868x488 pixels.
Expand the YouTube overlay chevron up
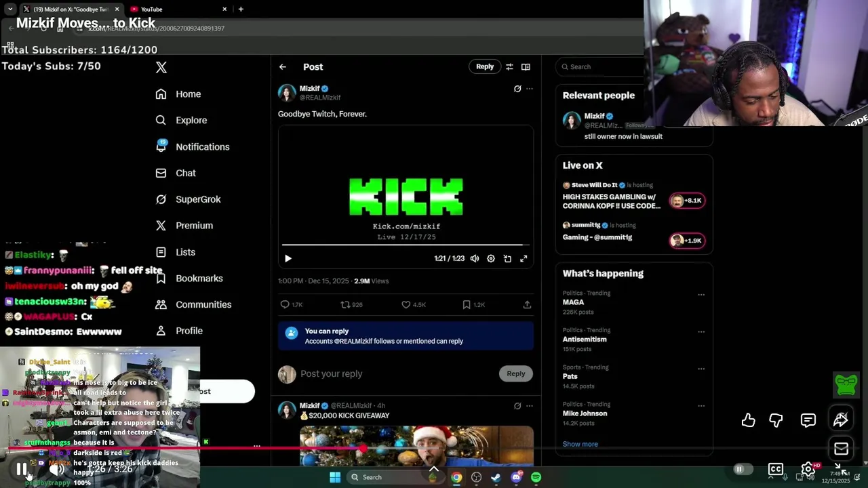point(434,468)
